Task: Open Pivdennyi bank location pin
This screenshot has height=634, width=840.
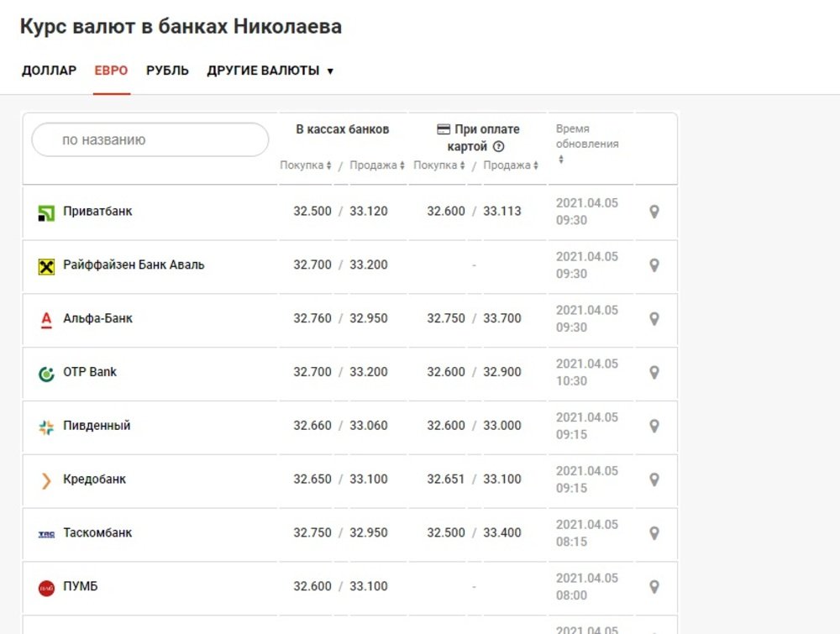Action: coord(654,426)
